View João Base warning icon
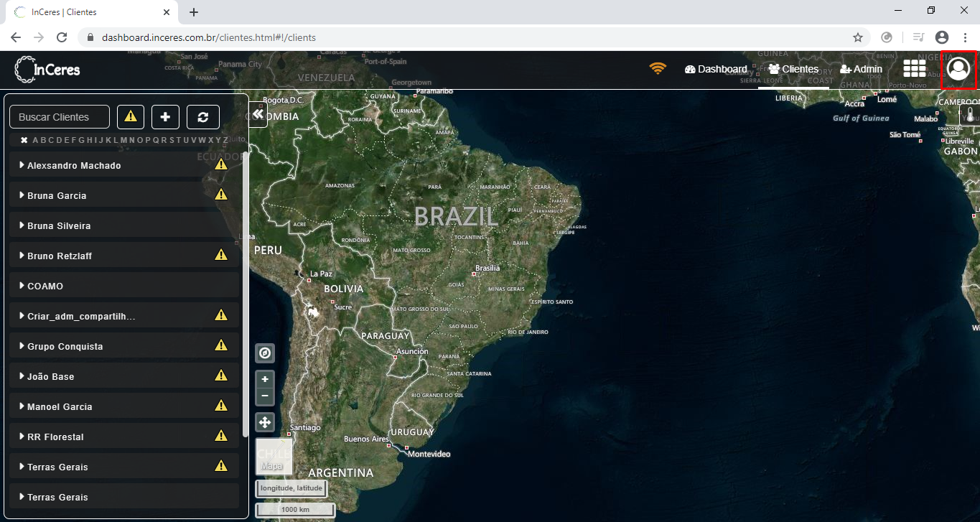980x522 pixels. coord(221,376)
